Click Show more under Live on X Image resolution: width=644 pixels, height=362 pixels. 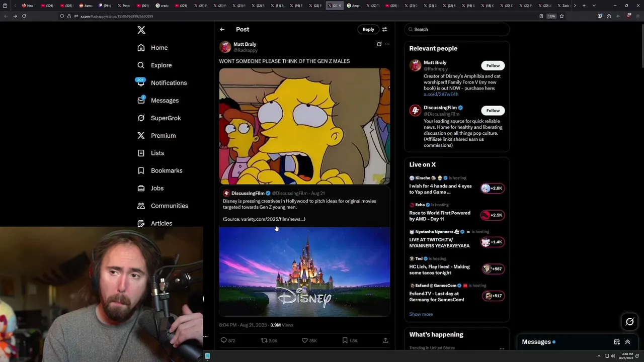pyautogui.click(x=421, y=314)
